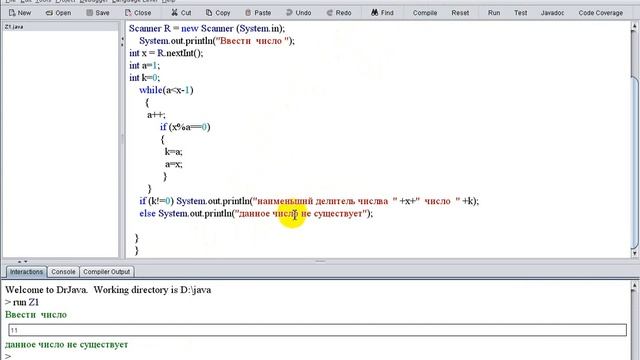The width and height of the screenshot is (640, 360).
Task: Click the 'if (x%a==0)' line
Action: [x=185, y=127]
